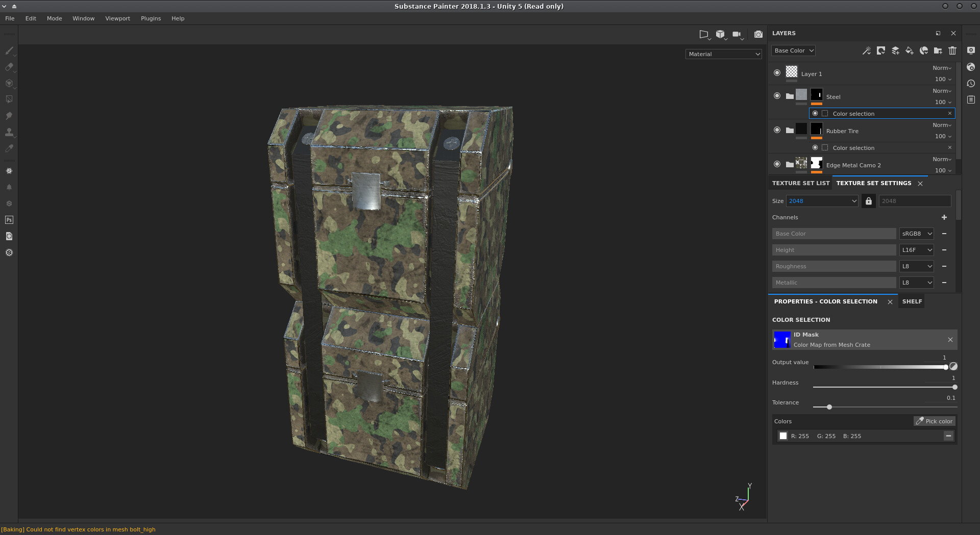Open the Material viewport dropdown
Image resolution: width=980 pixels, height=535 pixels.
pyautogui.click(x=724, y=54)
